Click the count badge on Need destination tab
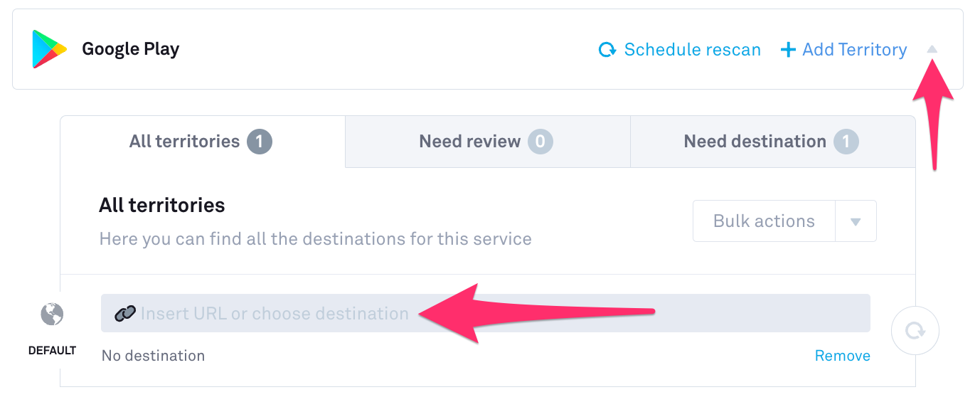 [846, 142]
